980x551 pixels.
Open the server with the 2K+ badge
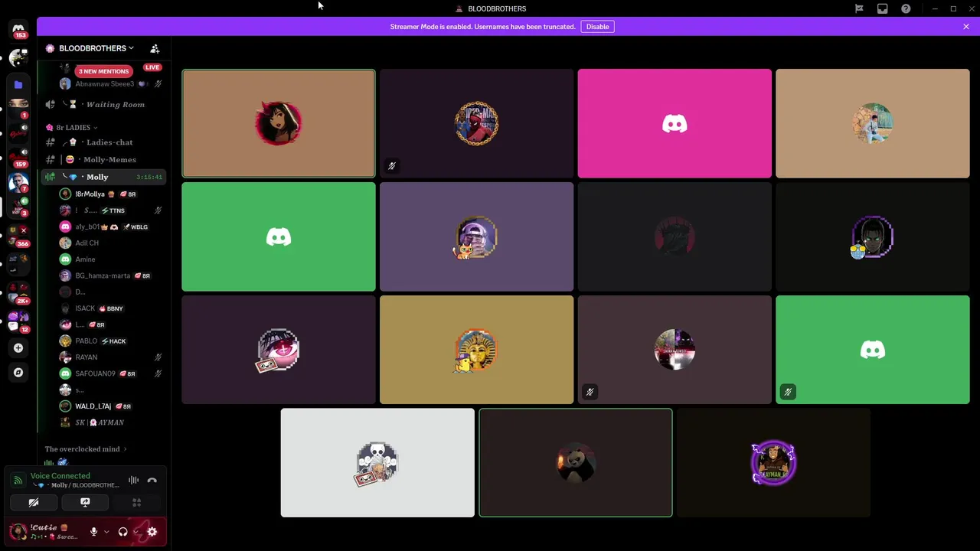[18, 293]
